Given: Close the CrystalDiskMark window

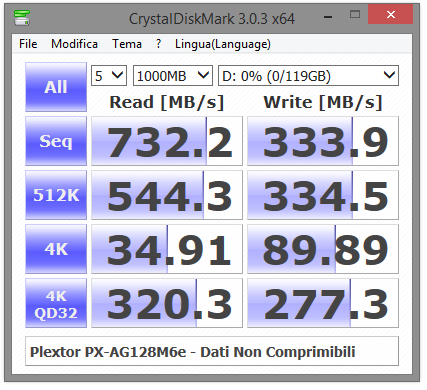Looking at the screenshot, I should point(390,14).
